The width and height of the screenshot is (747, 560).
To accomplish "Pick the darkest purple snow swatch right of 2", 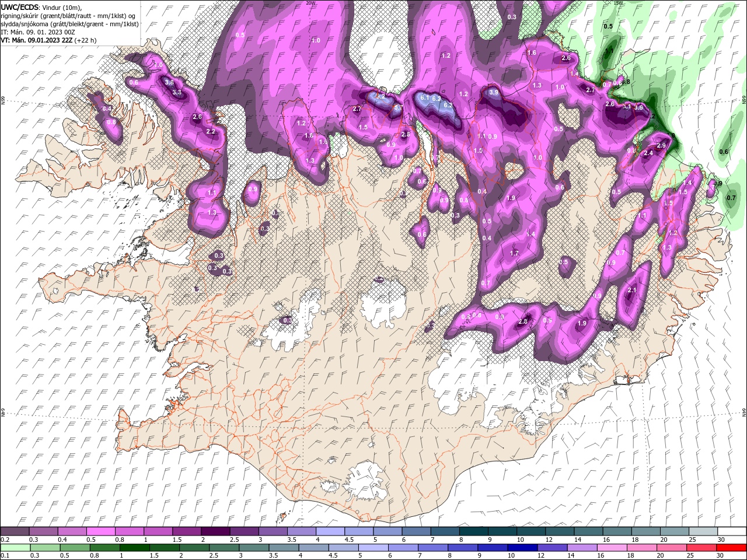I will (x=215, y=531).
